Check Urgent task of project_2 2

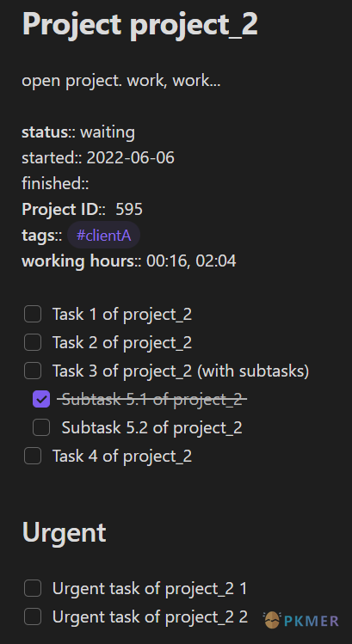[x=33, y=616]
